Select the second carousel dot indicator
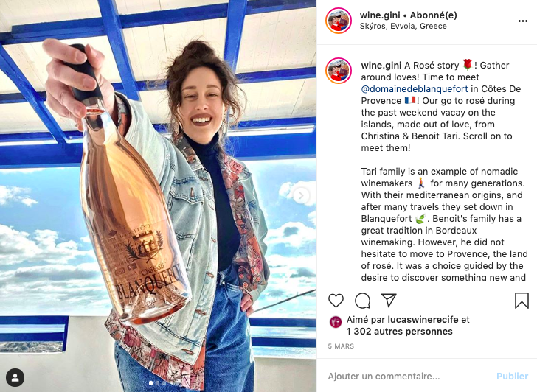This screenshot has width=537, height=392. pos(158,383)
